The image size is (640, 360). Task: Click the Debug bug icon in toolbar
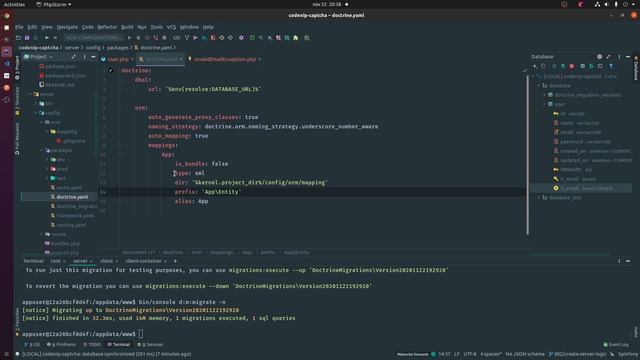pyautogui.click(x=138, y=38)
